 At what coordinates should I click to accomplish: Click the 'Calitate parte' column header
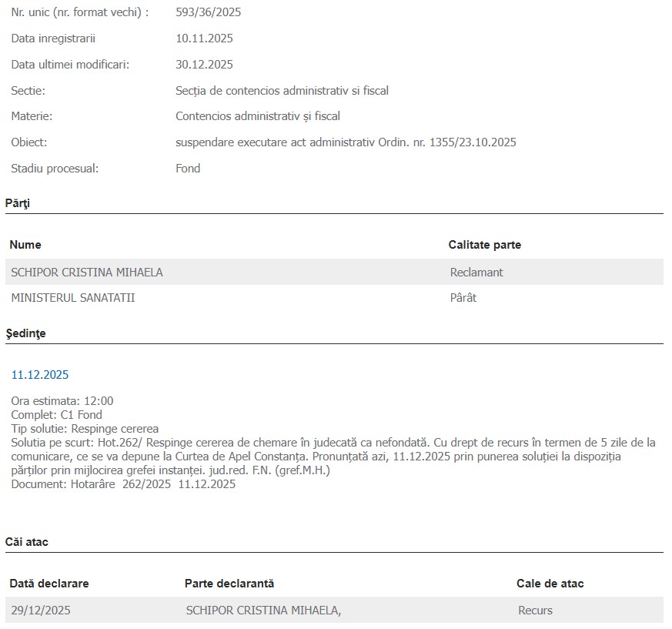pyautogui.click(x=485, y=245)
